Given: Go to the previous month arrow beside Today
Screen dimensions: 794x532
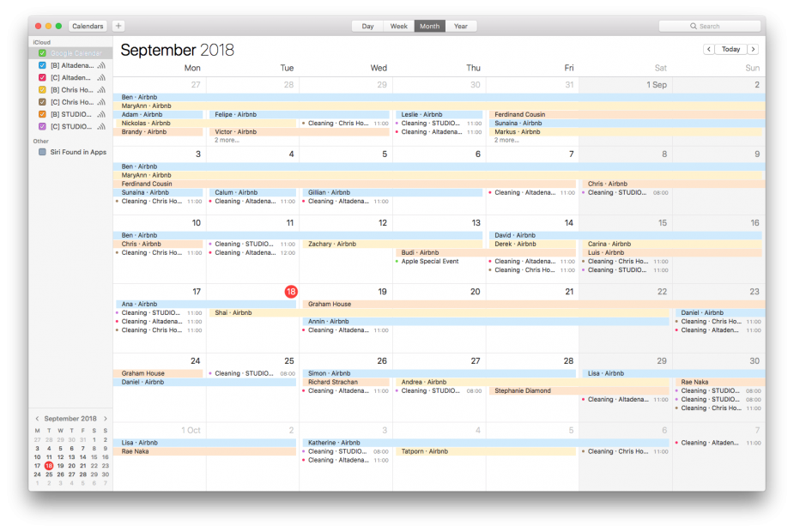Looking at the screenshot, I should (709, 49).
